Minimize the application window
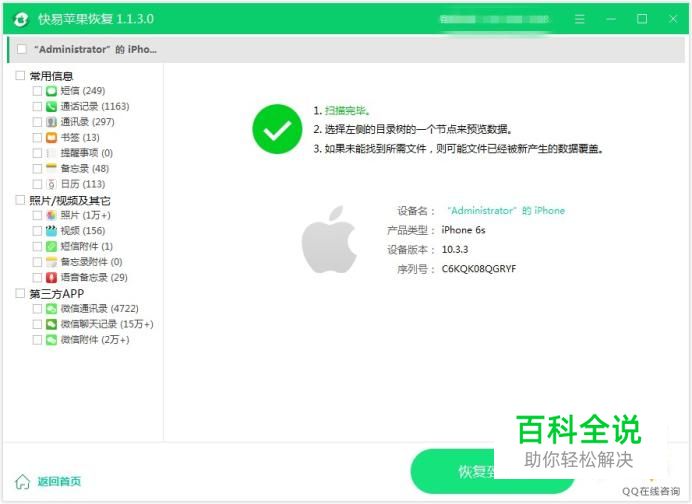 point(611,19)
